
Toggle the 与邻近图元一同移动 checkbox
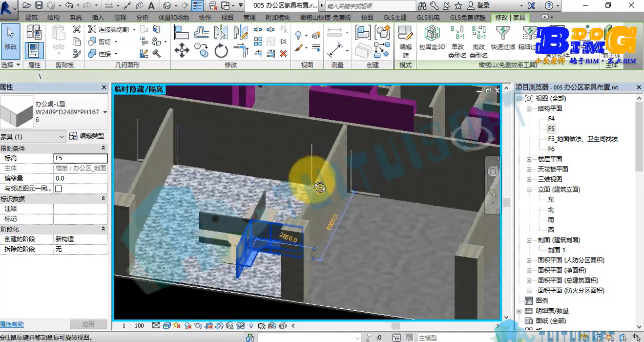(59, 189)
